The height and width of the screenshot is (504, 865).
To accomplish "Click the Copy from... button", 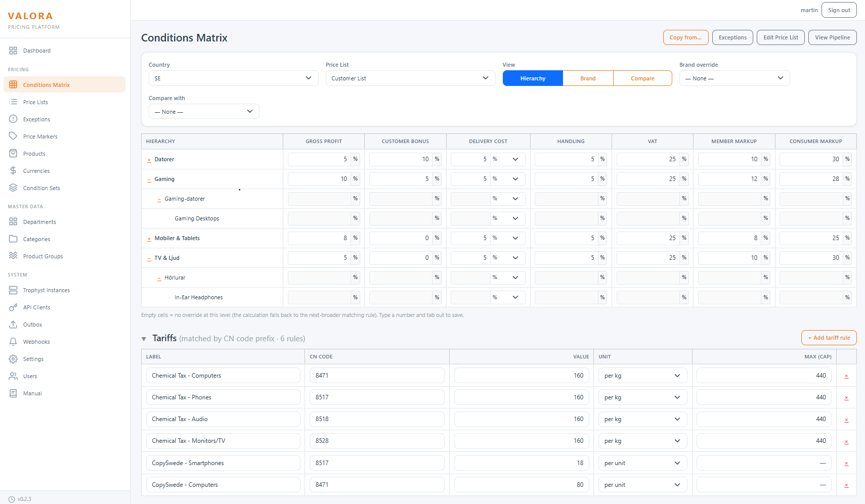I will coord(685,37).
